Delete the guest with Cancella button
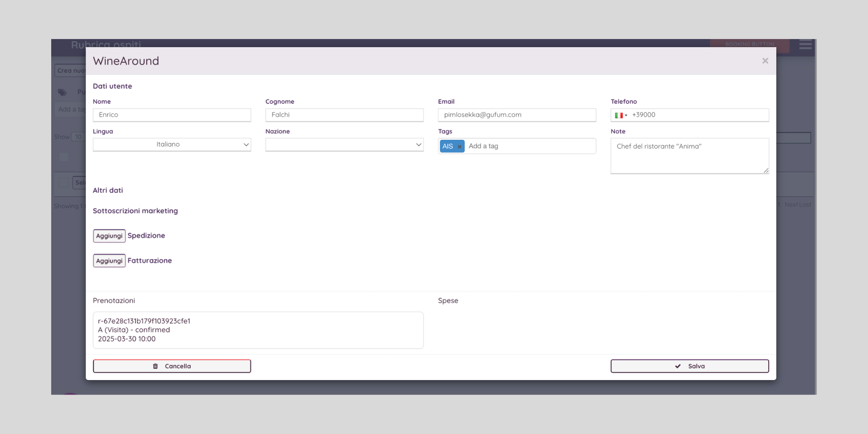The image size is (868, 434). pos(172,366)
